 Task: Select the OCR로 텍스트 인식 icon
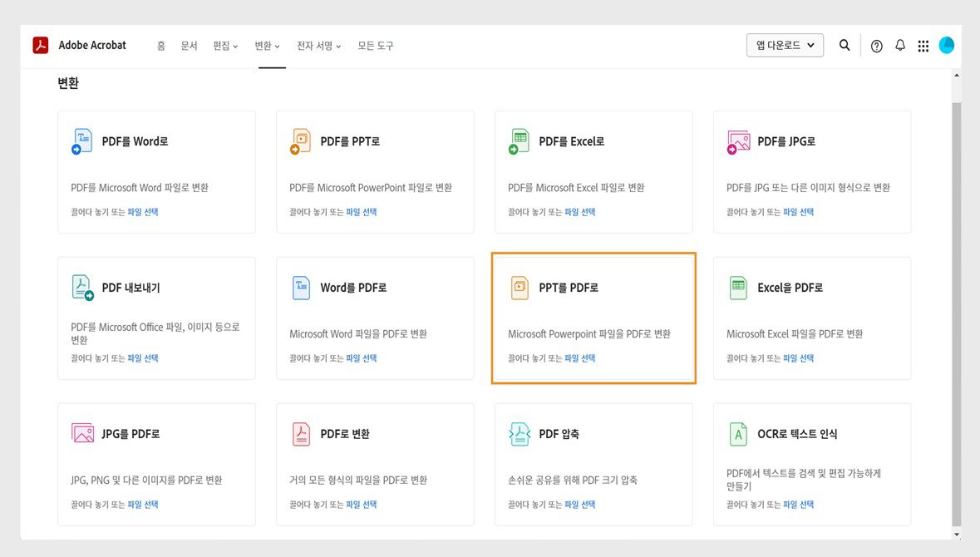tap(737, 433)
